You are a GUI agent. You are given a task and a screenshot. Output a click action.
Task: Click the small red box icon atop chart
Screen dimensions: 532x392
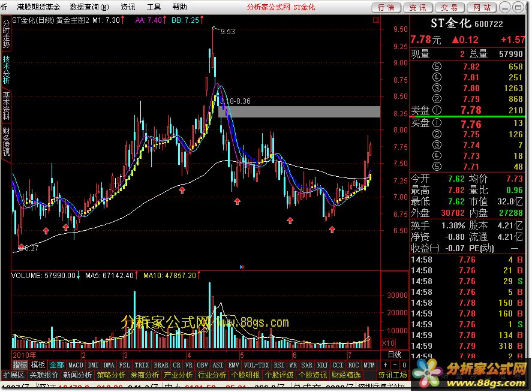click(376, 20)
